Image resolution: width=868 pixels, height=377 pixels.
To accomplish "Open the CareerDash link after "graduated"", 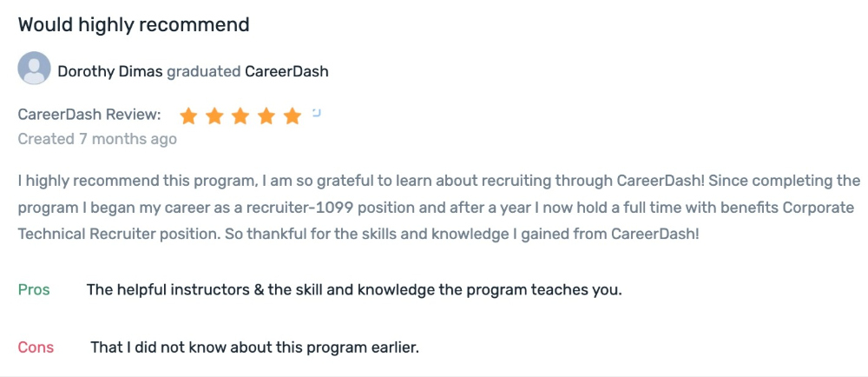I will [286, 71].
